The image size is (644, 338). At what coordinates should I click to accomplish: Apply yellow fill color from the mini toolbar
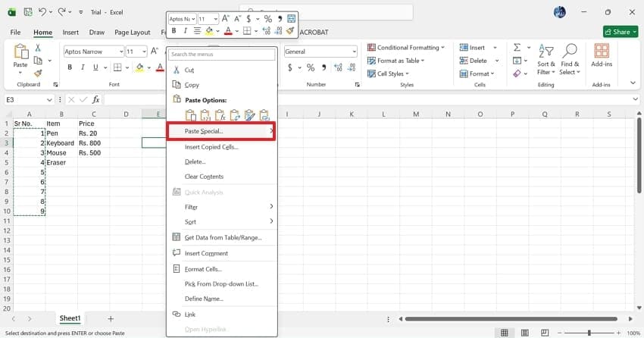[209, 31]
